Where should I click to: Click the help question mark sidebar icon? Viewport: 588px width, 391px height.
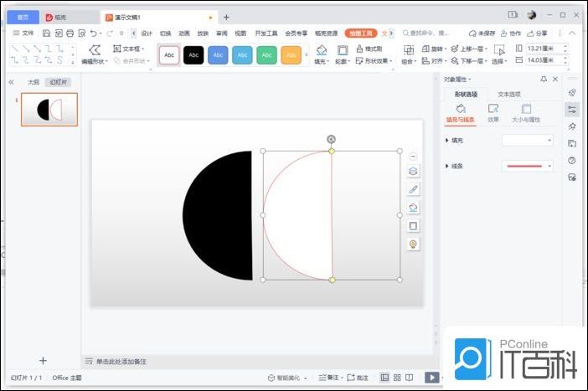pyautogui.click(x=572, y=160)
